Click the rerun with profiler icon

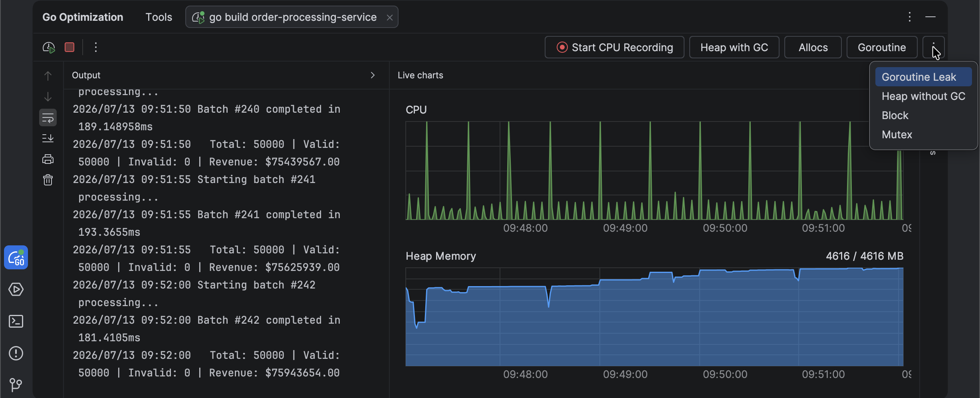[49, 48]
